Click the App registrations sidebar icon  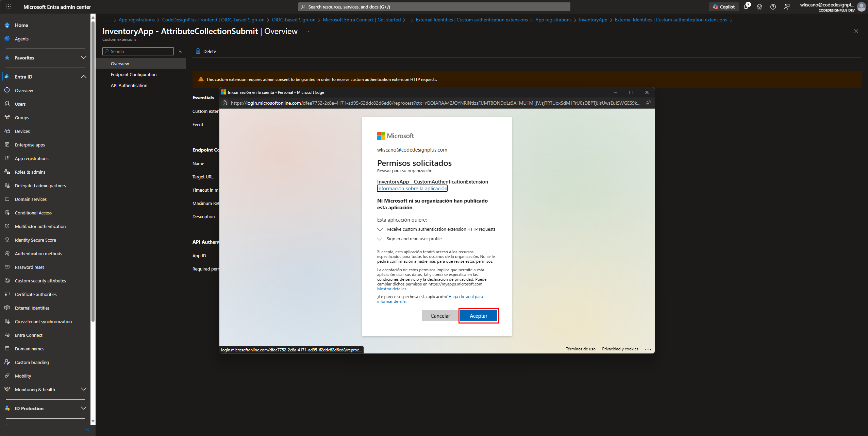coord(7,158)
